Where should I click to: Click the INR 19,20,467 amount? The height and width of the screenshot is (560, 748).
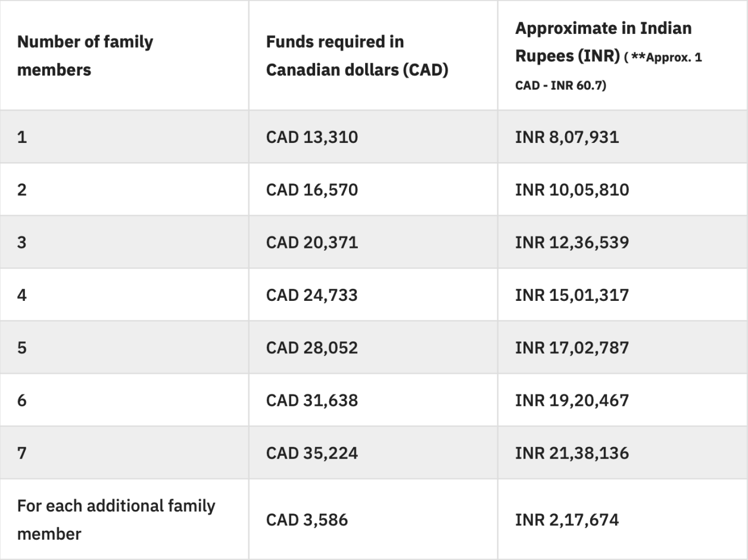(572, 400)
